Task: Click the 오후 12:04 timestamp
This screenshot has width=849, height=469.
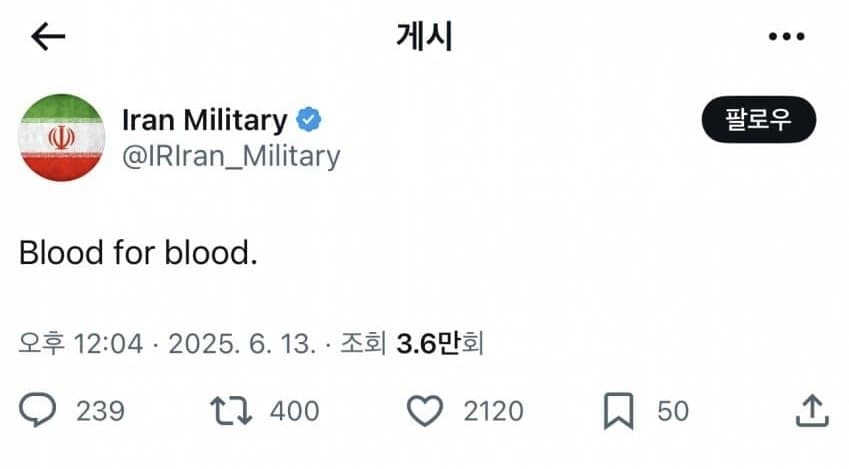Action: click(82, 345)
